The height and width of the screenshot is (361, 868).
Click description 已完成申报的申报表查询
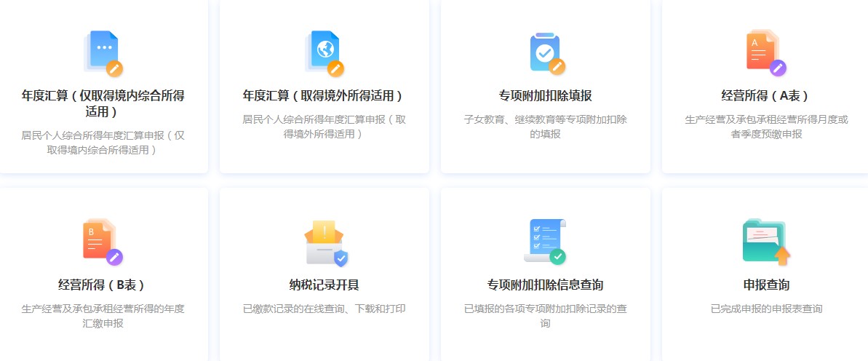point(766,309)
